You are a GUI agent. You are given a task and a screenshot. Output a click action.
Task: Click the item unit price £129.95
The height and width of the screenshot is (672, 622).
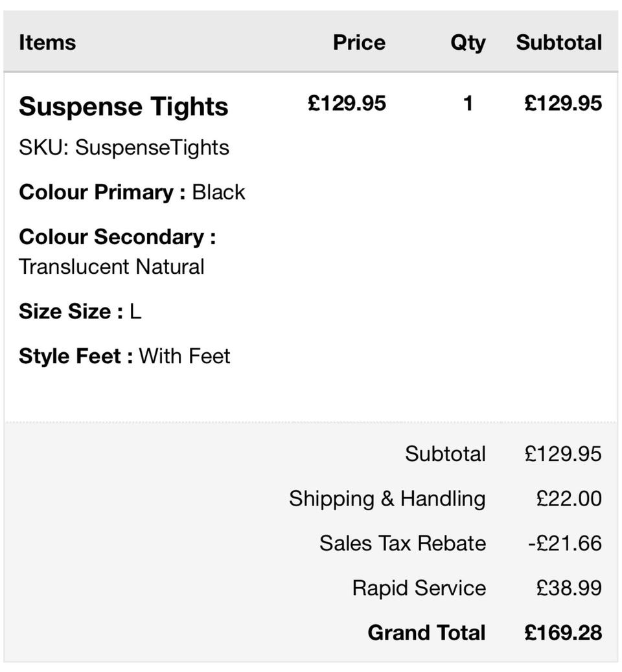coord(347,104)
